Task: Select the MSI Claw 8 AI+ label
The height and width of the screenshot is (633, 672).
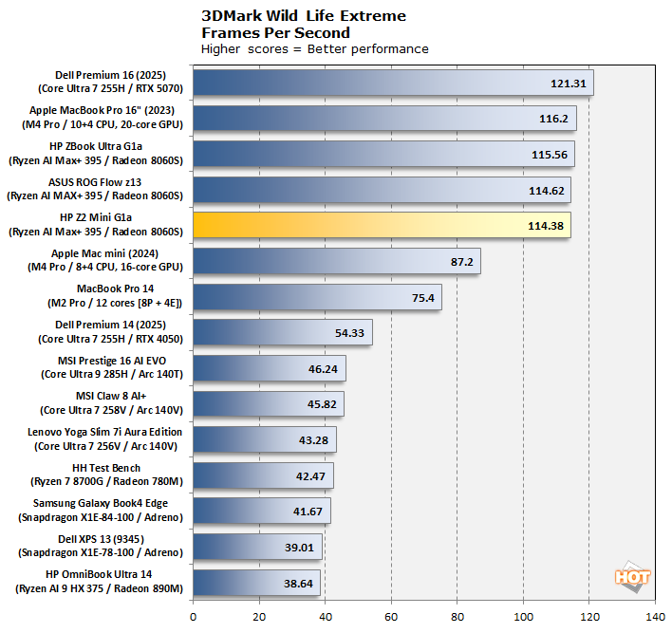Action: (x=111, y=396)
